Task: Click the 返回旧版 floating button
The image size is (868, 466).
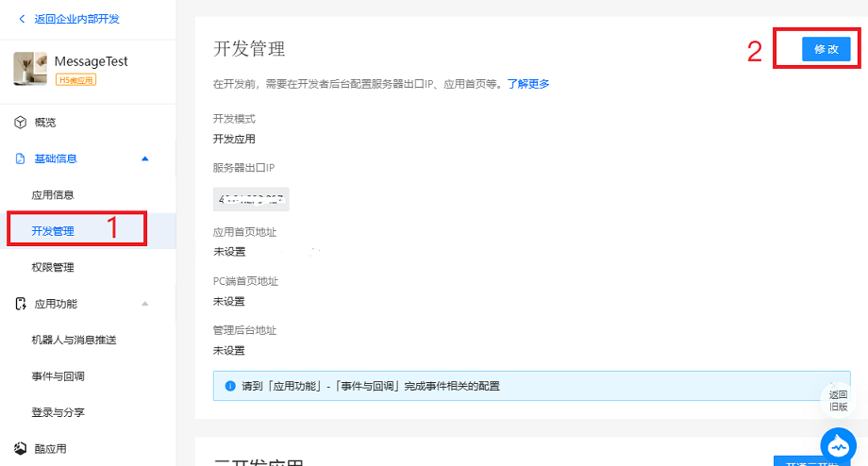Action: point(838,400)
